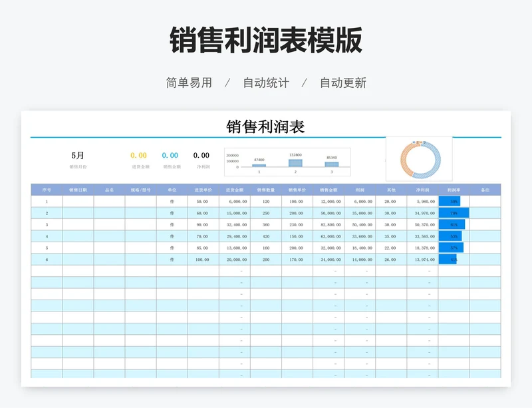The image size is (532, 408).
Task: Select the 57% profit-rate data bar
Action: click(451, 248)
